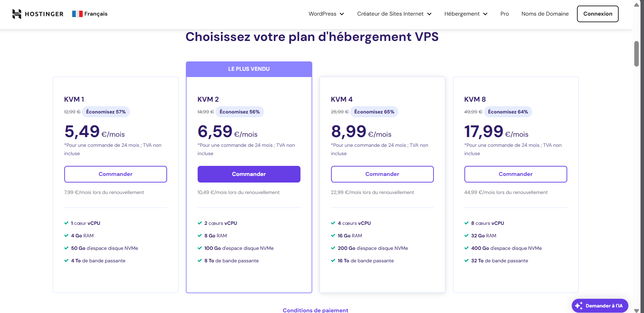
Task: Expand the WordPress dropdown menu
Action: point(326,14)
